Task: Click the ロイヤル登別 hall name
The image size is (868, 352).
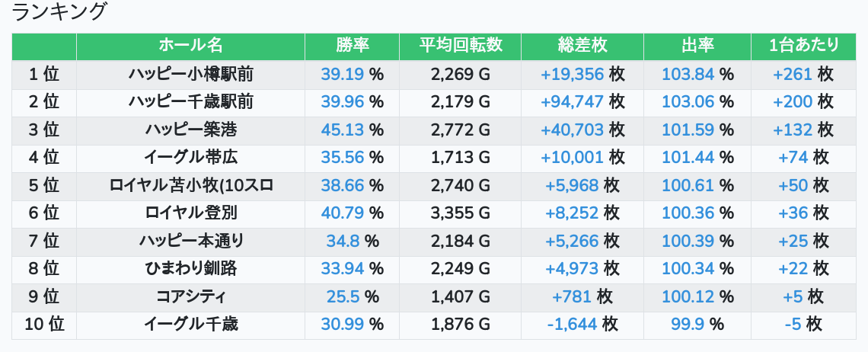Action: 190,213
